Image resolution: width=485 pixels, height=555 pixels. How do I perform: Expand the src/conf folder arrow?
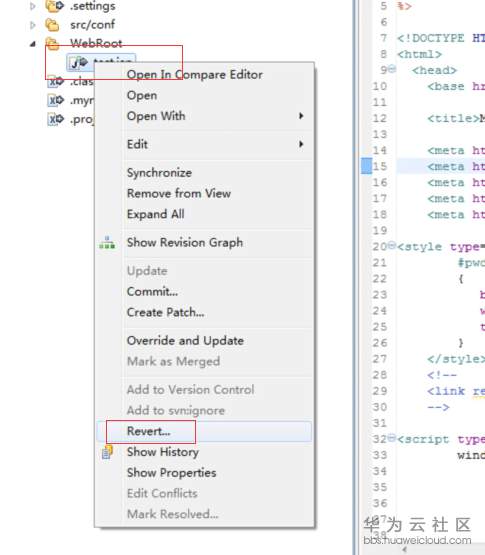pos(33,25)
